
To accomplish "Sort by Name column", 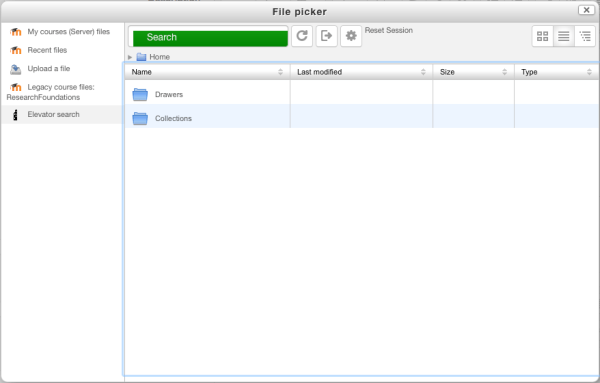I will 207,72.
